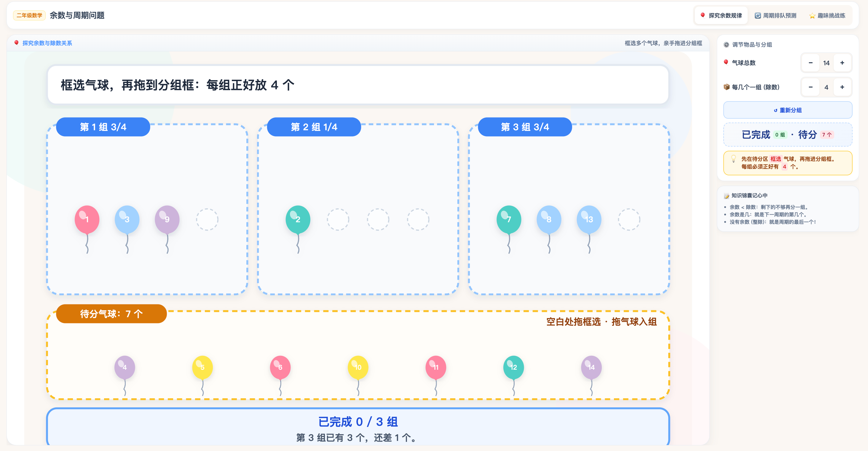Click the 余数与周期问题 title
The image size is (868, 451).
click(77, 15)
